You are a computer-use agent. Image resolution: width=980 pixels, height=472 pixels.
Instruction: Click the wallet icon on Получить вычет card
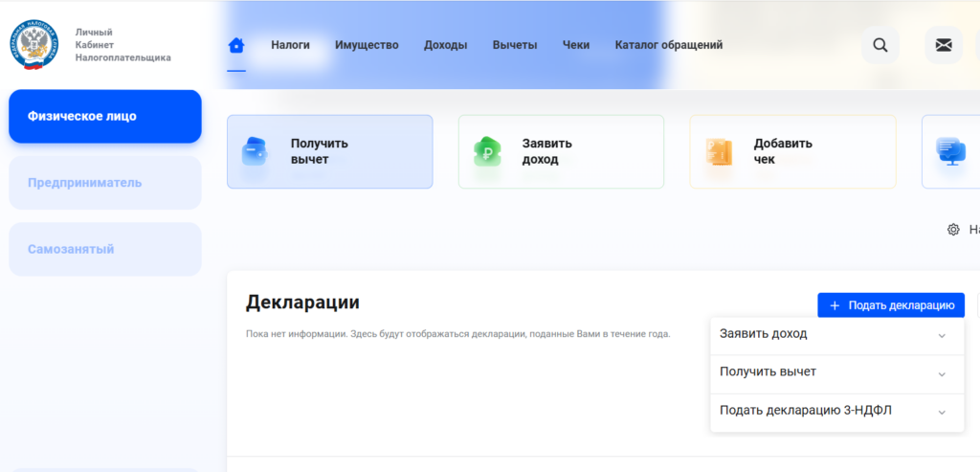tap(256, 151)
